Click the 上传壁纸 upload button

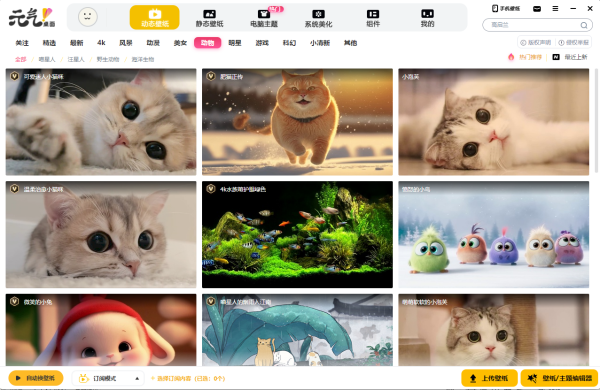click(489, 378)
